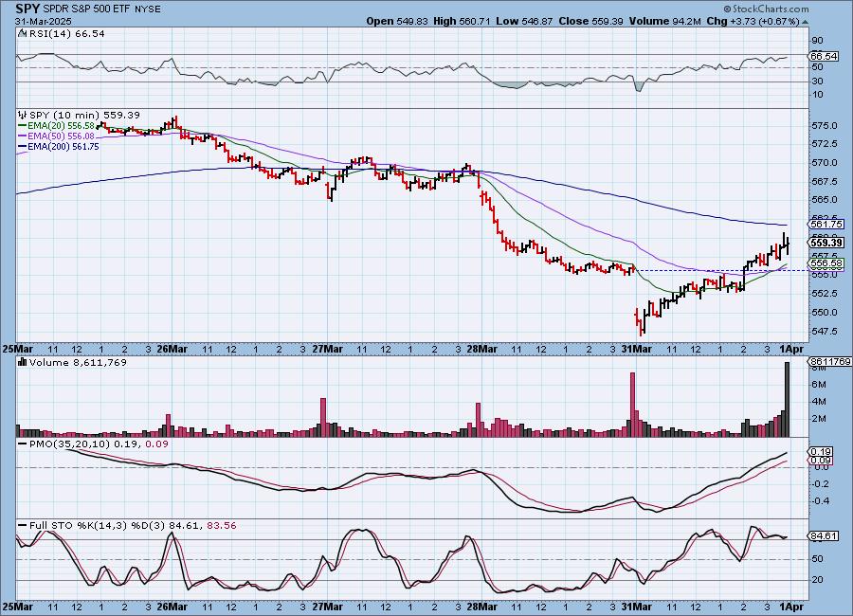Click the Low 546.87 value

(524, 21)
